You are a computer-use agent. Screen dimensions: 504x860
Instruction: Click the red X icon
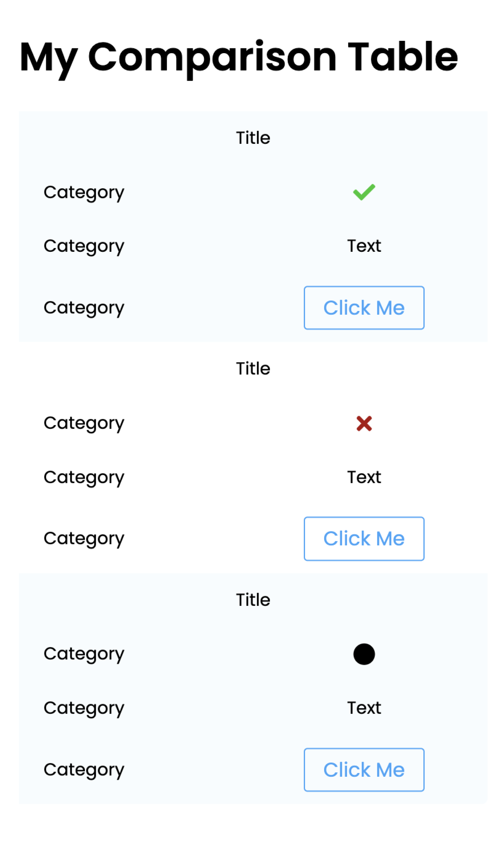(364, 424)
